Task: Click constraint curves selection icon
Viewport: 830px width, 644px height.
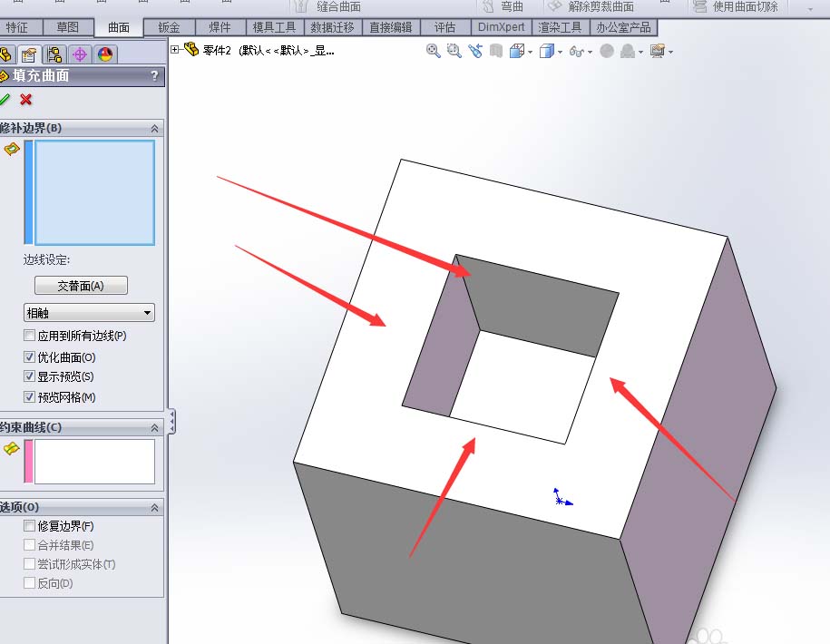Action: (x=12, y=449)
